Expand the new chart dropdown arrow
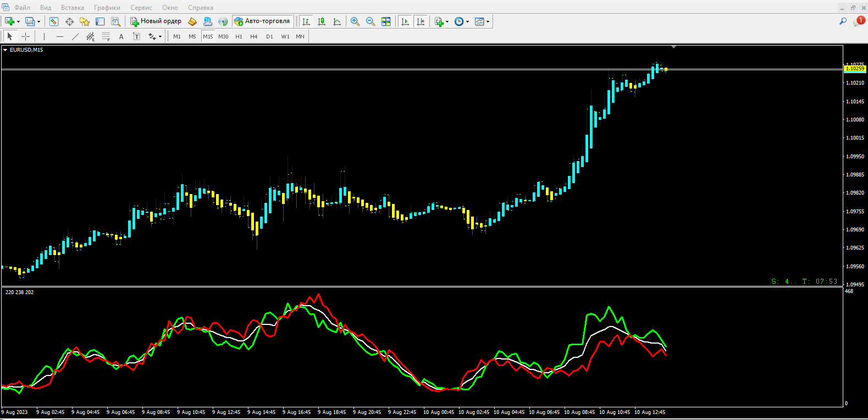 [x=18, y=21]
